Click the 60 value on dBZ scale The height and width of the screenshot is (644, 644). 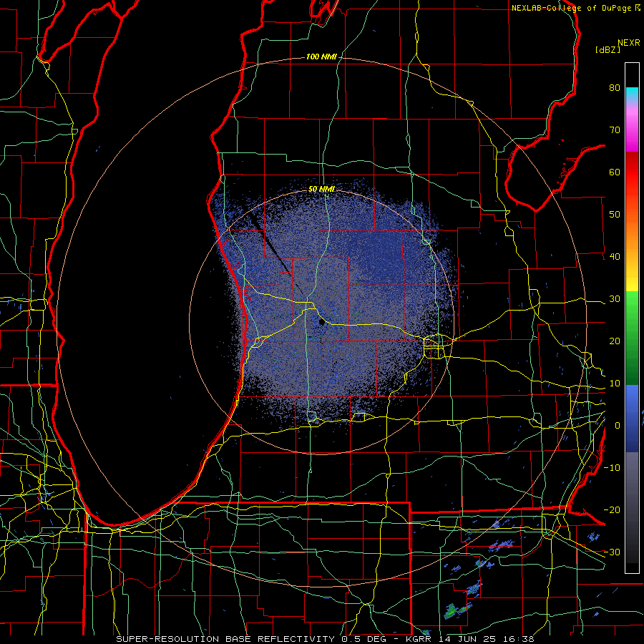click(x=615, y=172)
